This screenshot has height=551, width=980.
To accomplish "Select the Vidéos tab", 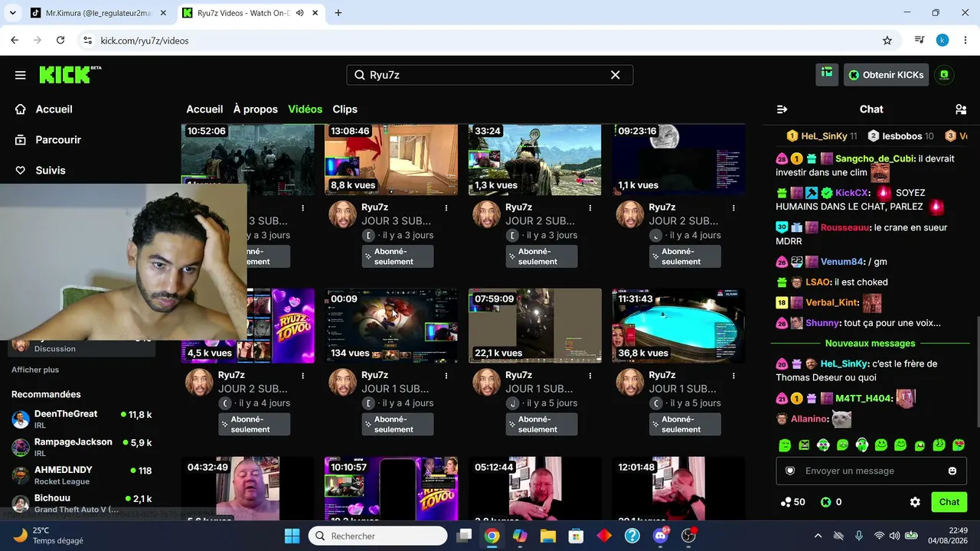I will point(305,109).
